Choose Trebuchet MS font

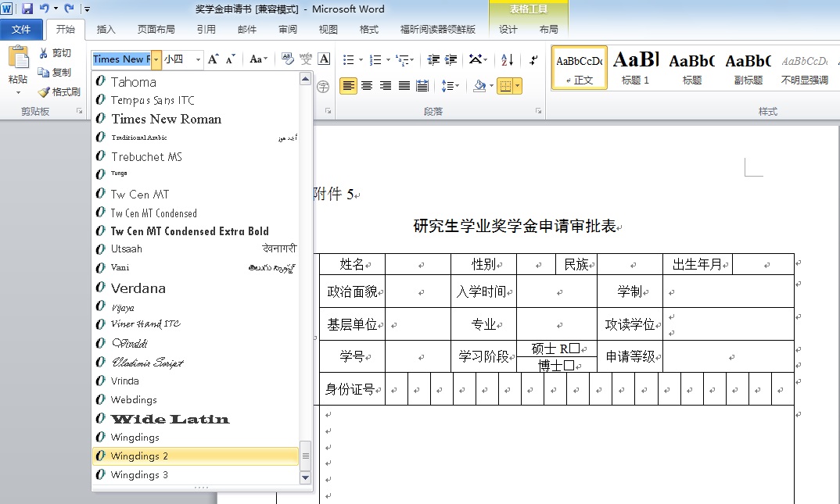tap(196, 156)
